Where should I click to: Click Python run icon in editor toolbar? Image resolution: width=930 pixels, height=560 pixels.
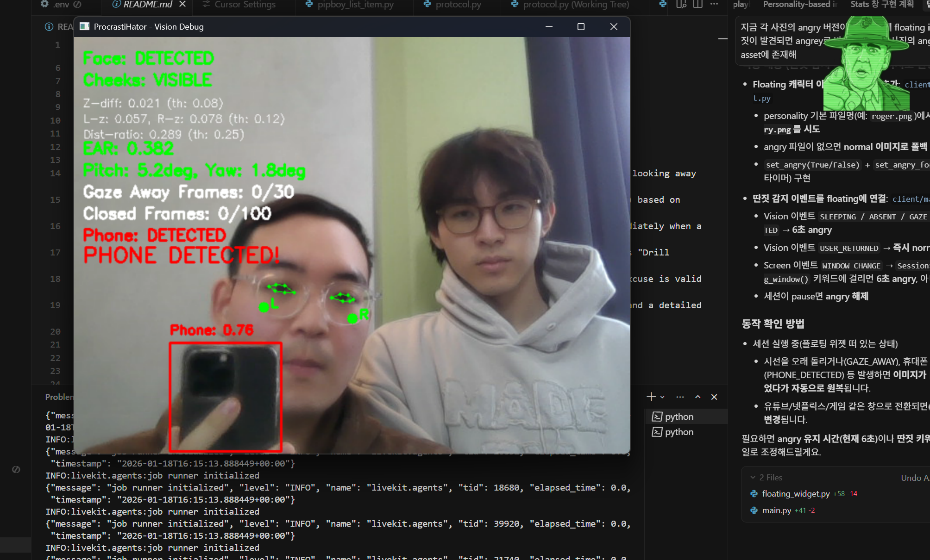[x=663, y=4]
